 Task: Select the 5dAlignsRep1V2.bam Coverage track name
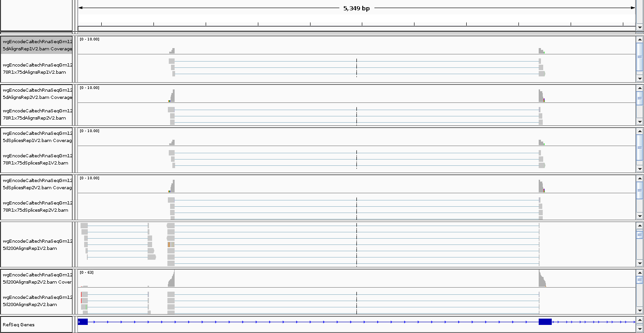[37, 45]
